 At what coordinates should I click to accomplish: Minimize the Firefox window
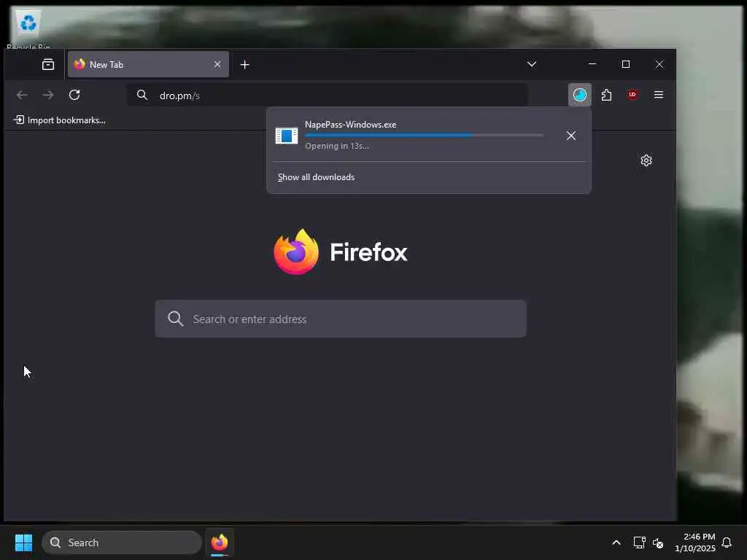[592, 64]
